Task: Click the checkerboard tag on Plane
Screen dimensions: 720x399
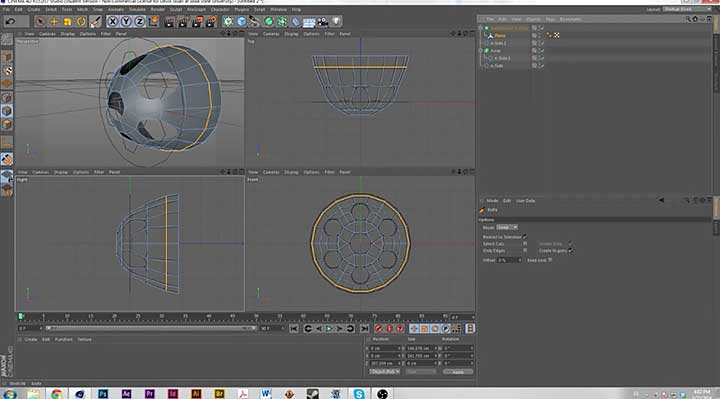Action: click(557, 35)
